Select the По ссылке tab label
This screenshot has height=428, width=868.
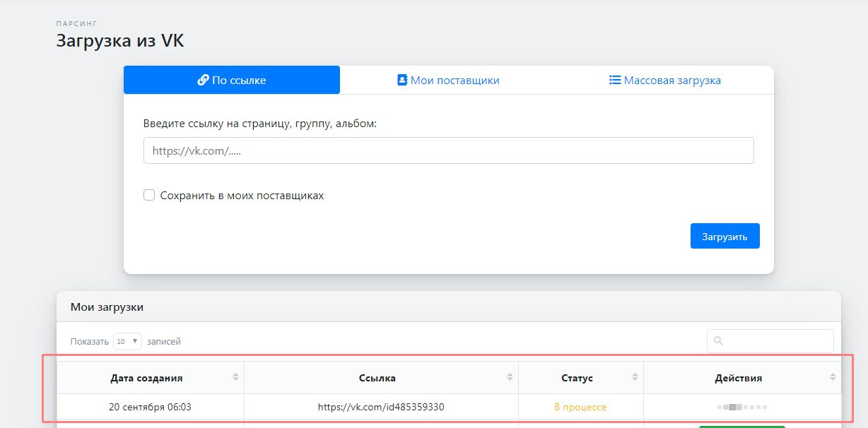click(x=239, y=81)
